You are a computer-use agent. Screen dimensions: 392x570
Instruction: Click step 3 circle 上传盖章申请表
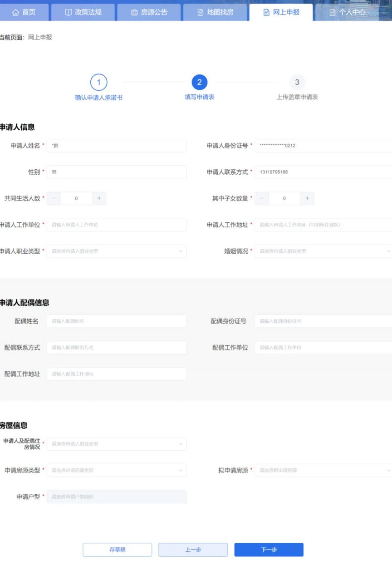pyautogui.click(x=297, y=82)
